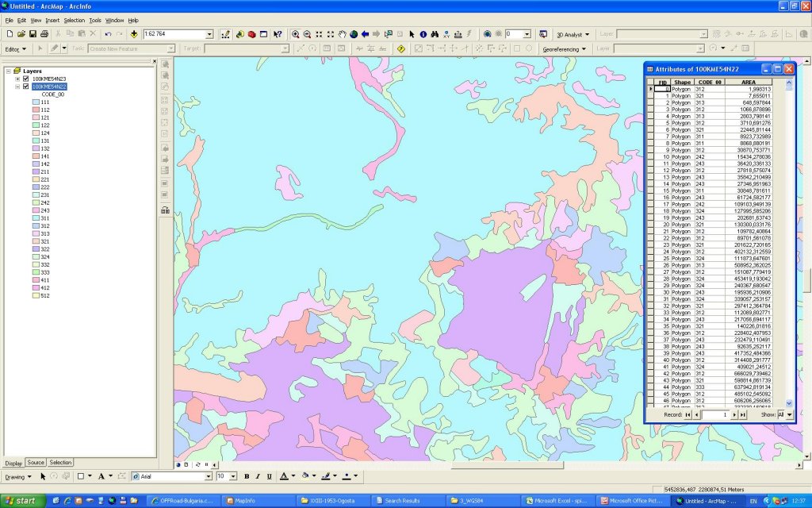Screen dimensions: 812x508
Task: Select the FID 10 row selector
Action: click(x=650, y=156)
